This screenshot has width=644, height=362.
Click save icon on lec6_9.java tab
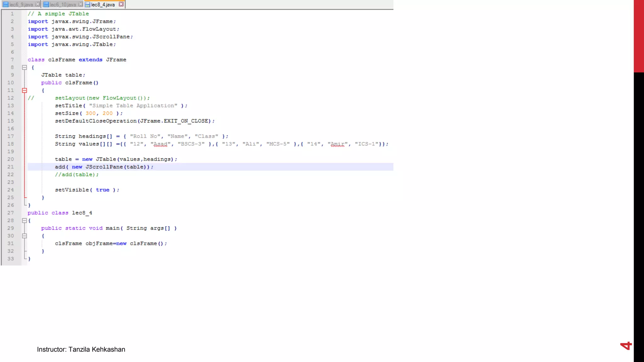[x=6, y=4]
